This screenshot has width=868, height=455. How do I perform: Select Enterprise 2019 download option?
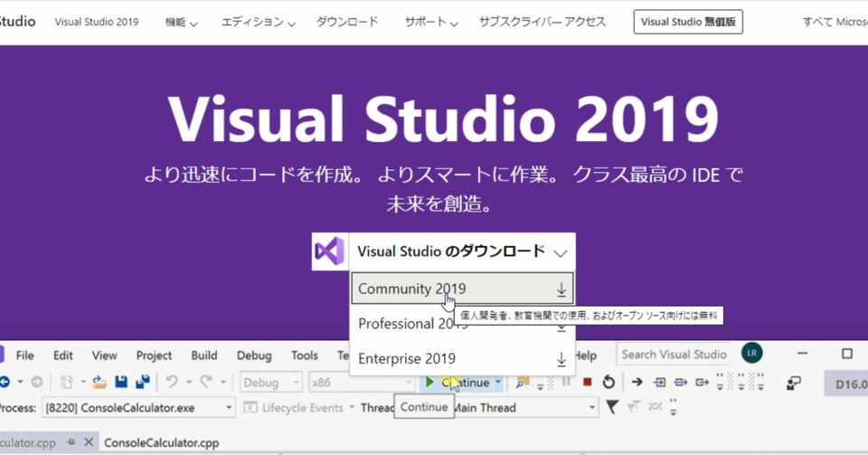462,359
